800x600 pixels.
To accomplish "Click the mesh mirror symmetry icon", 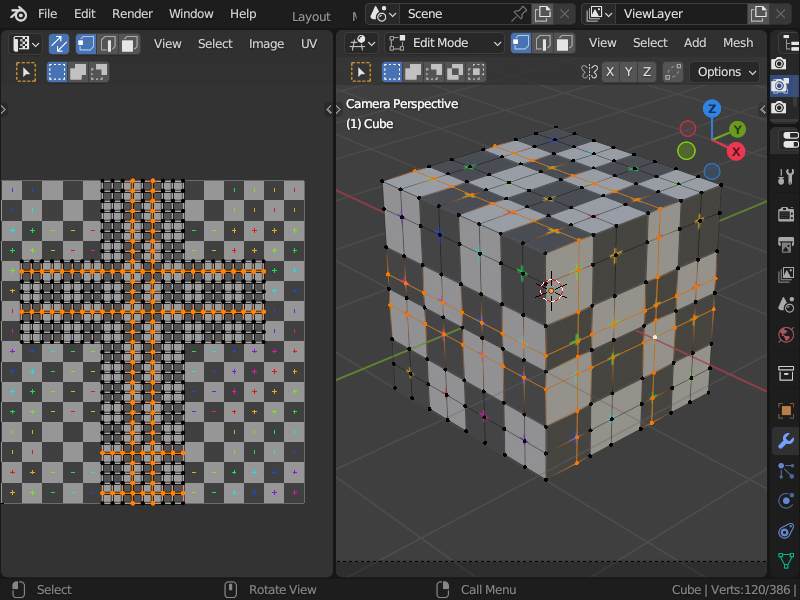I will (589, 72).
